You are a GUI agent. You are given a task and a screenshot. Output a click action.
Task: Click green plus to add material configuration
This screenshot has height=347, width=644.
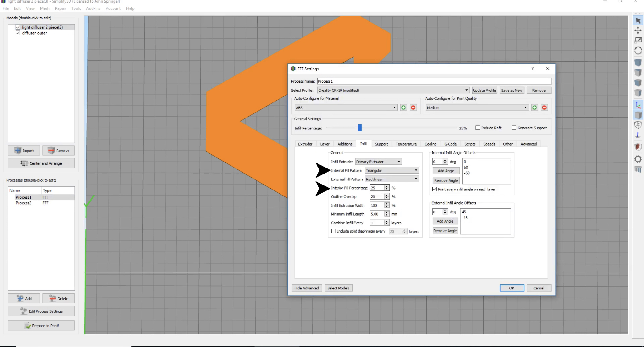403,107
